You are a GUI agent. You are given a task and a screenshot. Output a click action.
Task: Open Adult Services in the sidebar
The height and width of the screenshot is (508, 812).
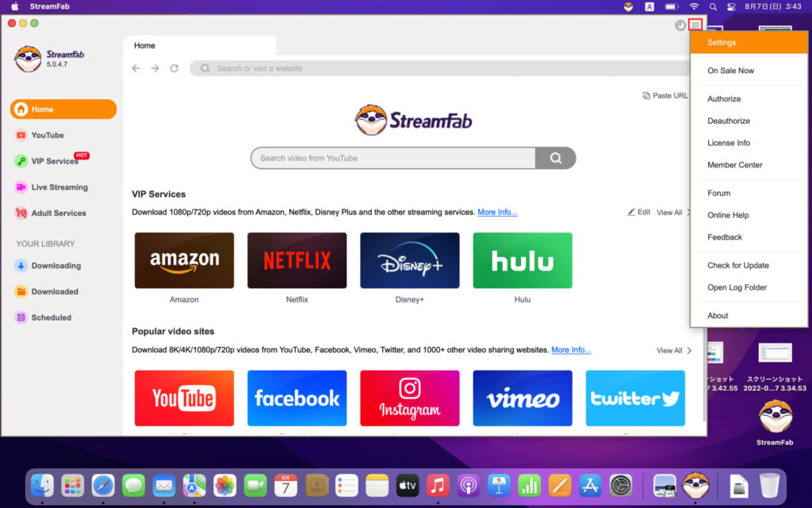point(51,213)
